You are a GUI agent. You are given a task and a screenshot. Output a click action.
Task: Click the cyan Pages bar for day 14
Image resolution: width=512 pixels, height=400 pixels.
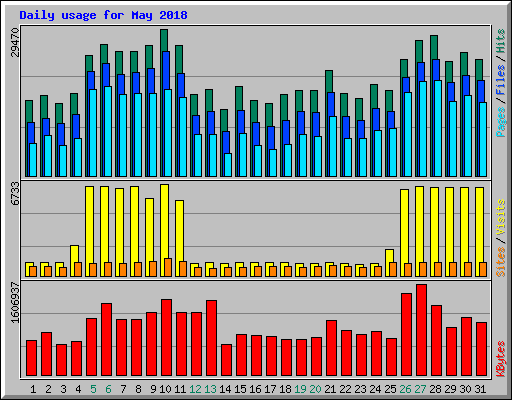228,165
